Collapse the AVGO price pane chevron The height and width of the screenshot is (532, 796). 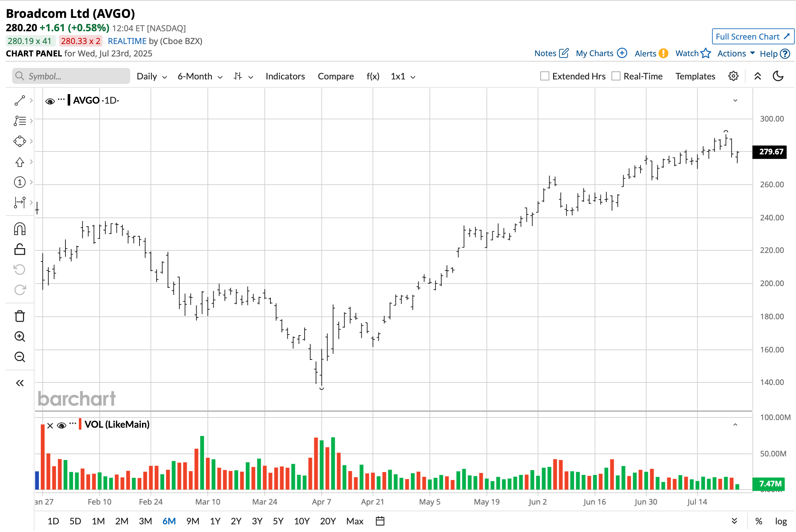coord(735,100)
